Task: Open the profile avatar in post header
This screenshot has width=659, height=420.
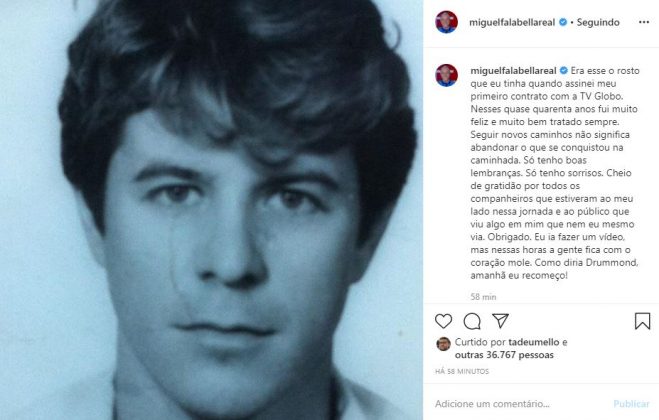Action: [446, 22]
